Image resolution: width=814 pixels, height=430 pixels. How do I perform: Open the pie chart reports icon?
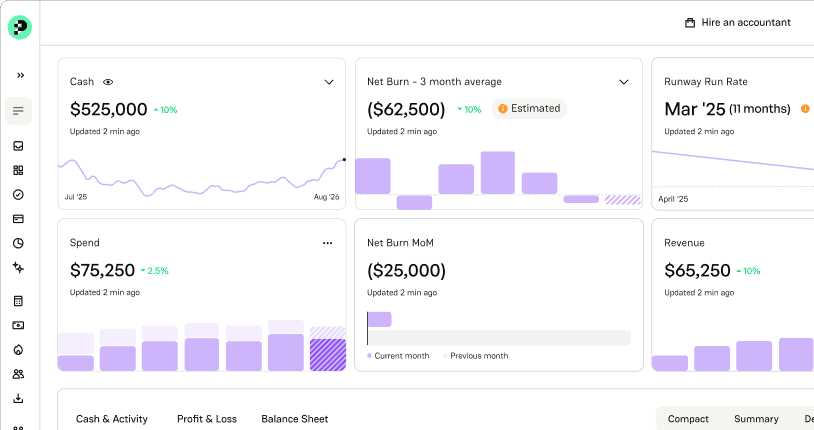[18, 243]
